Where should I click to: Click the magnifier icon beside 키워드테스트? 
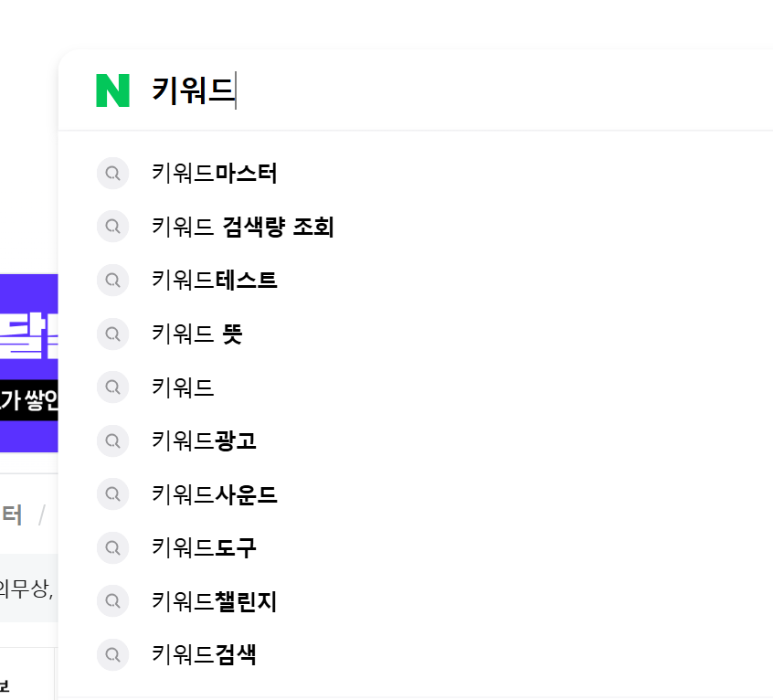click(x=112, y=280)
